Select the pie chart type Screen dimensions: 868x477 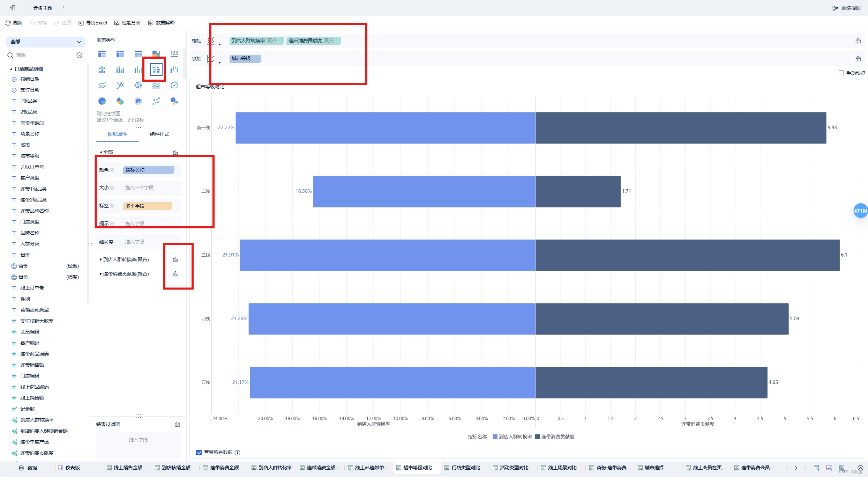click(102, 101)
